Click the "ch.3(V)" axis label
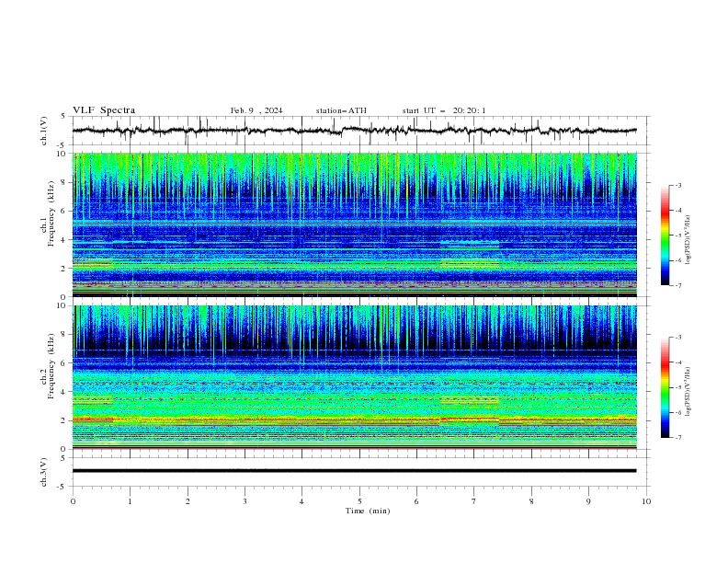Screen dimensions: 728x563 (44, 472)
